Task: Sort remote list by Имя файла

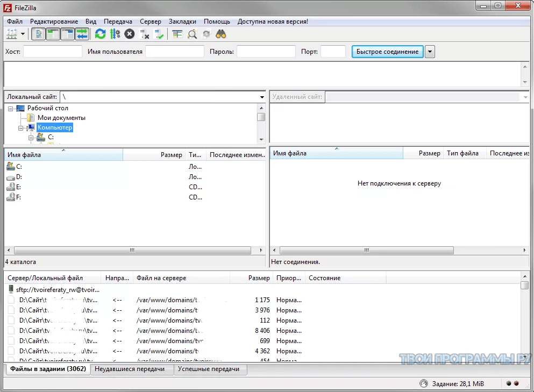Action: click(x=337, y=153)
